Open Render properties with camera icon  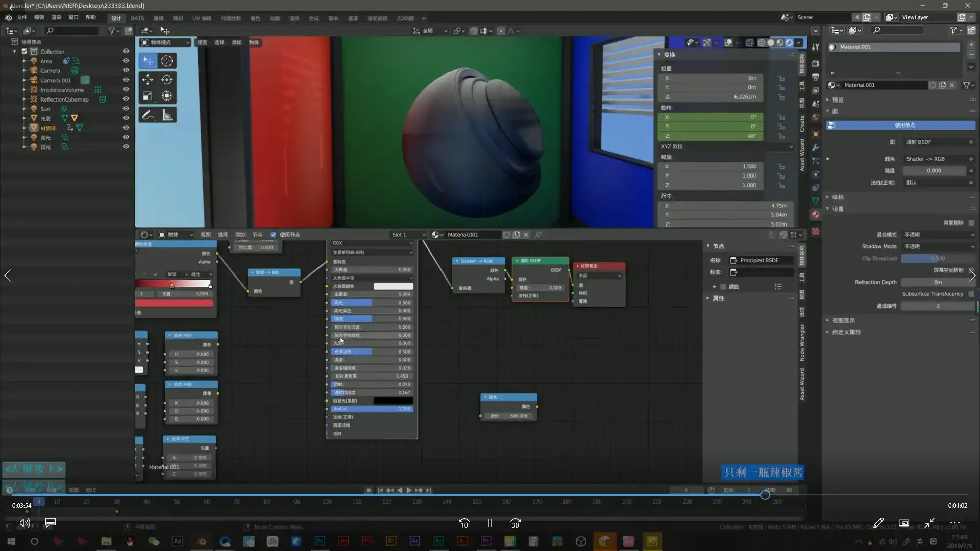tap(815, 63)
